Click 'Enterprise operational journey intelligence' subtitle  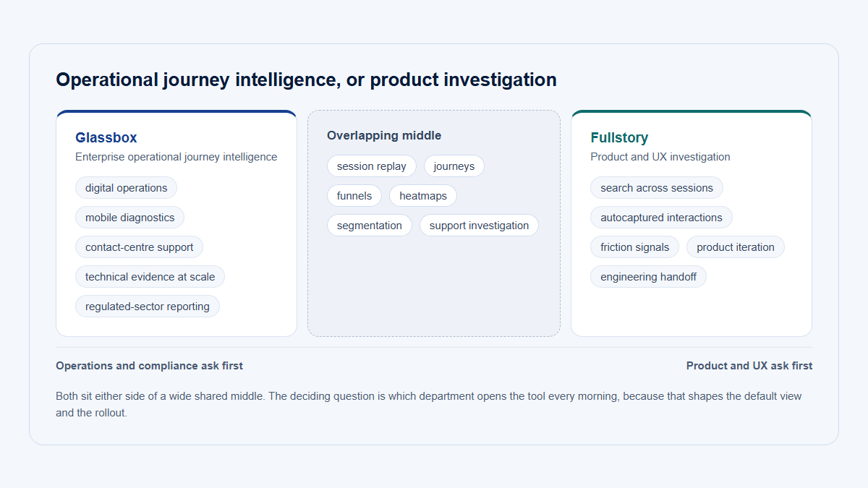pos(176,157)
